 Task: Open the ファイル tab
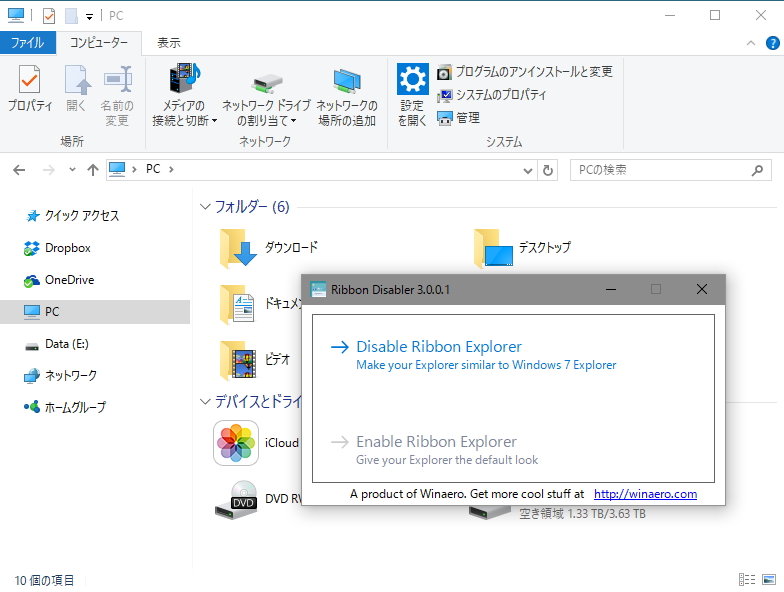(28, 43)
